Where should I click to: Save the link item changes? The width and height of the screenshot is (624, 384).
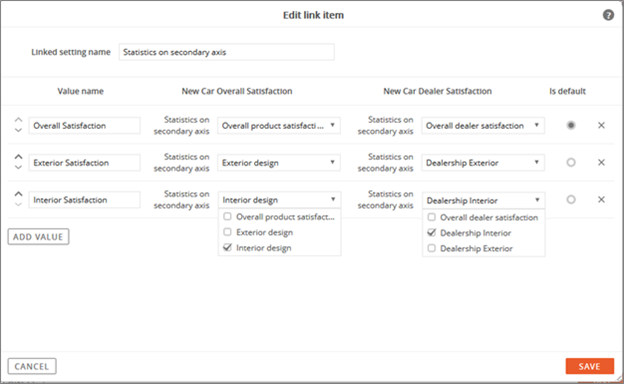click(589, 366)
